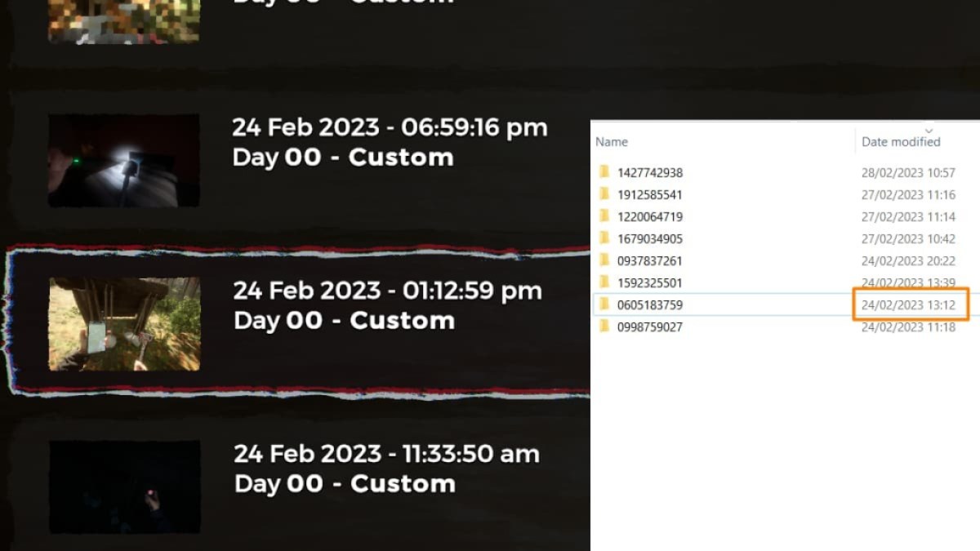Click folder icon beside 1592325501
The height and width of the screenshot is (551, 980).
pos(604,282)
